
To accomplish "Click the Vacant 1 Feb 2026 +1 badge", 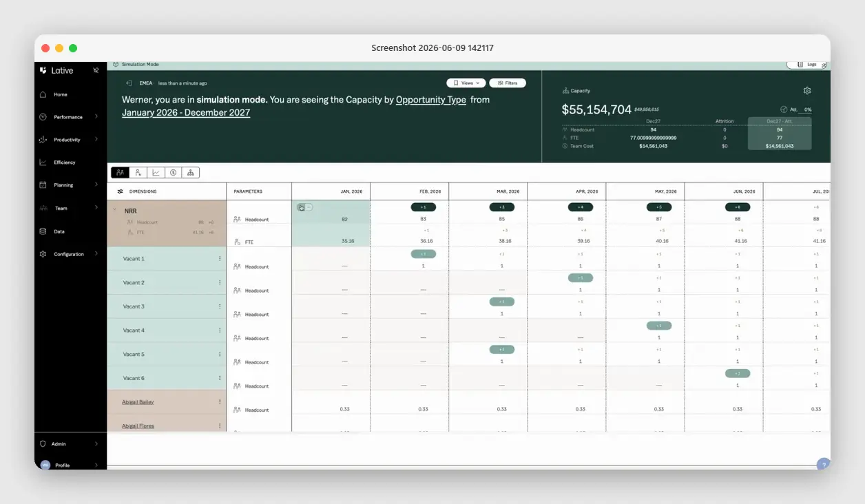I will (x=424, y=254).
